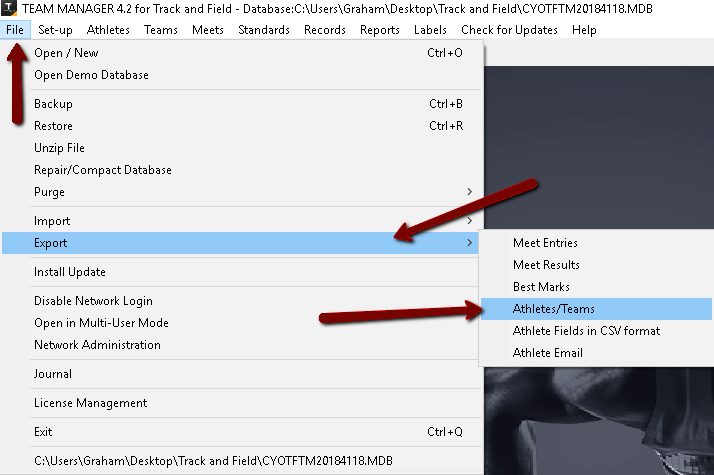Choose Repair/Compact Database
The width and height of the screenshot is (714, 475).
pos(241,170)
